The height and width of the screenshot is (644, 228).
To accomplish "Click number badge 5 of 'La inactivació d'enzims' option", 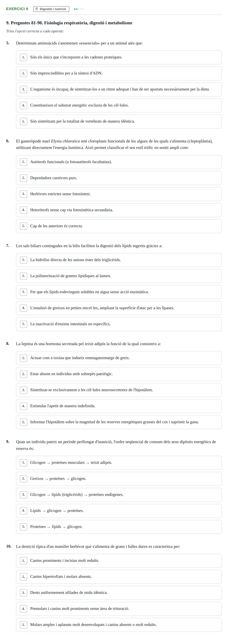I will coord(24,324).
